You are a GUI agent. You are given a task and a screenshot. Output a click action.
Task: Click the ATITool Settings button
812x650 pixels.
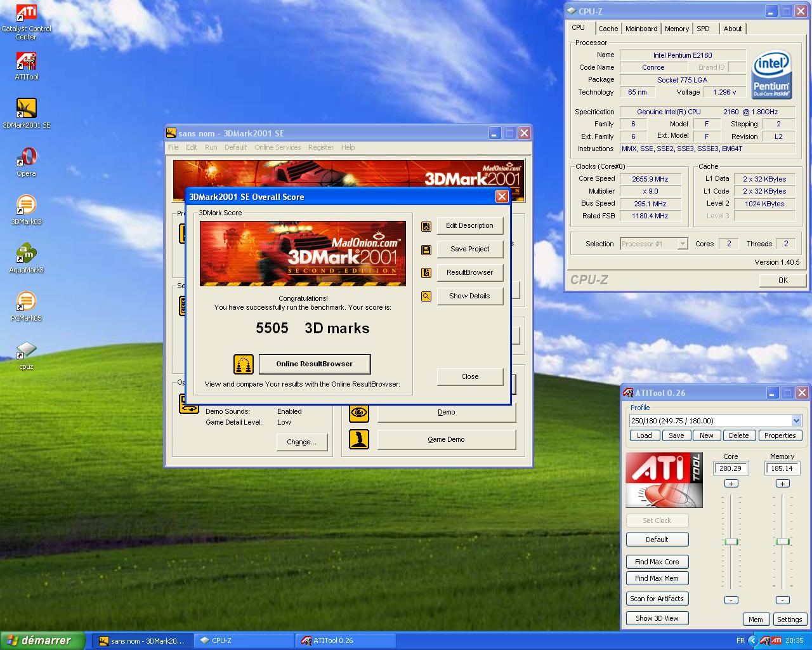pyautogui.click(x=790, y=620)
